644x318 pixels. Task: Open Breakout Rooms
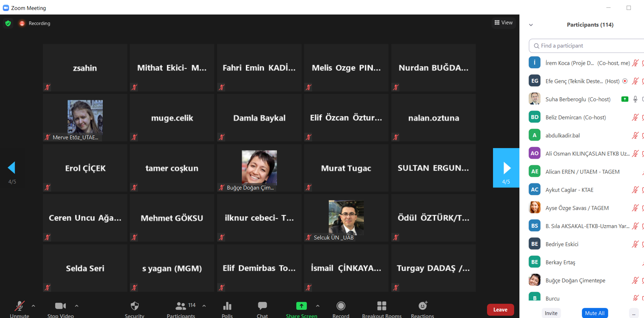pyautogui.click(x=382, y=306)
